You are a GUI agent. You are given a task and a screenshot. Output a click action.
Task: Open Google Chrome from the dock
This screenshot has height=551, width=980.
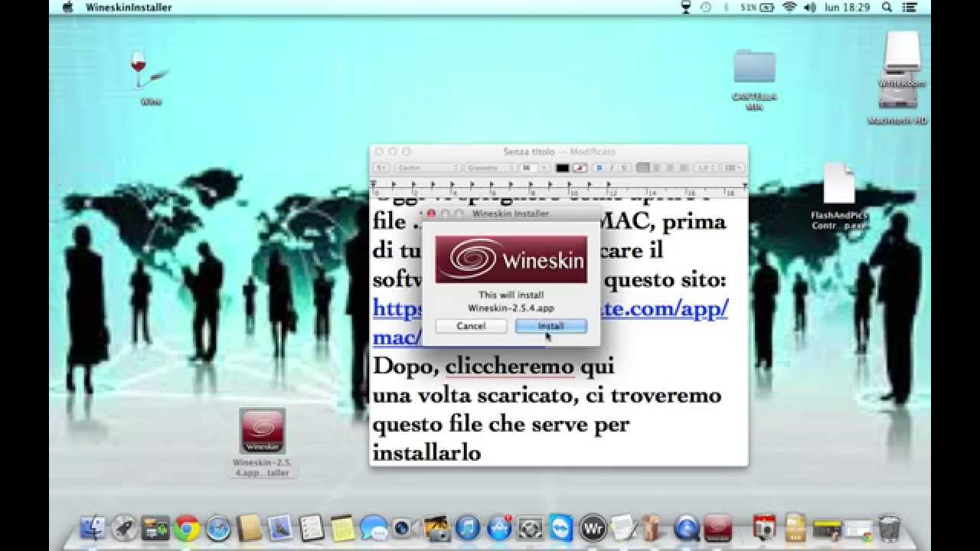(186, 527)
